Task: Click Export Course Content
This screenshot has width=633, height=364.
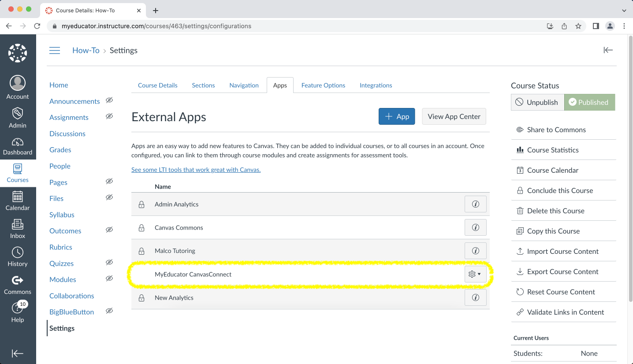Action: coord(563,271)
